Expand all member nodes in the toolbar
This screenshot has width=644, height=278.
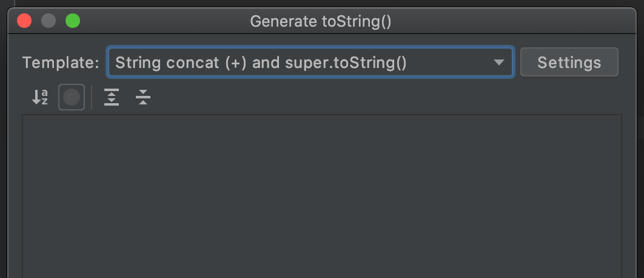click(x=112, y=97)
